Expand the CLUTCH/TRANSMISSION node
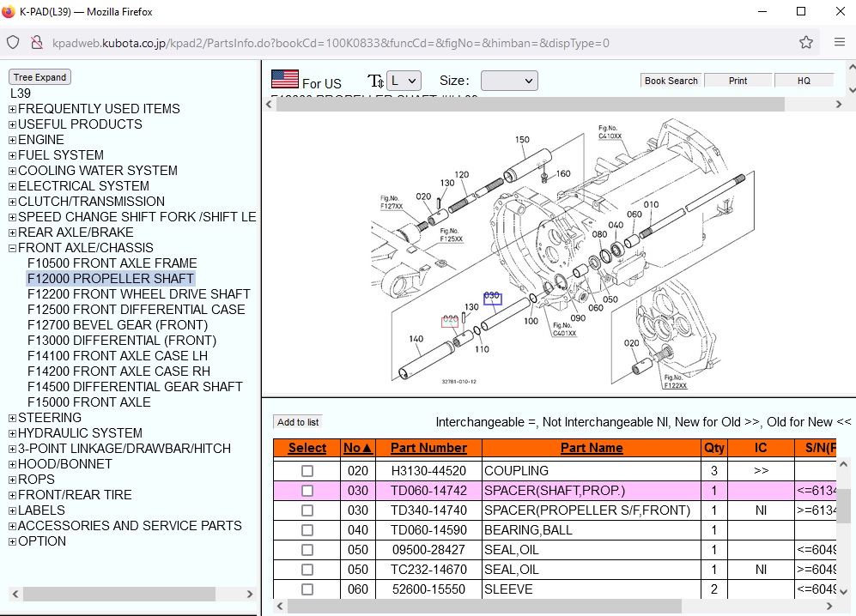This screenshot has height=616, width=856. click(x=13, y=202)
